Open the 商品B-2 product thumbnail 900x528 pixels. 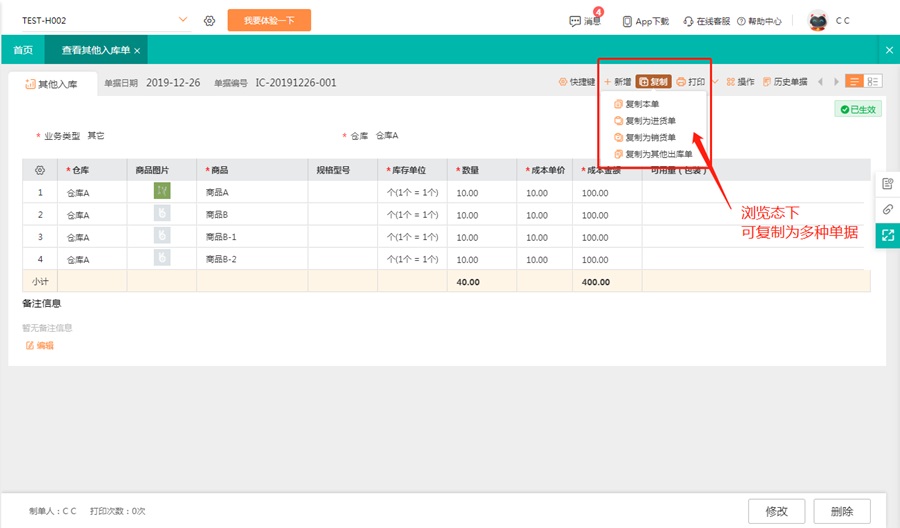tap(162, 258)
